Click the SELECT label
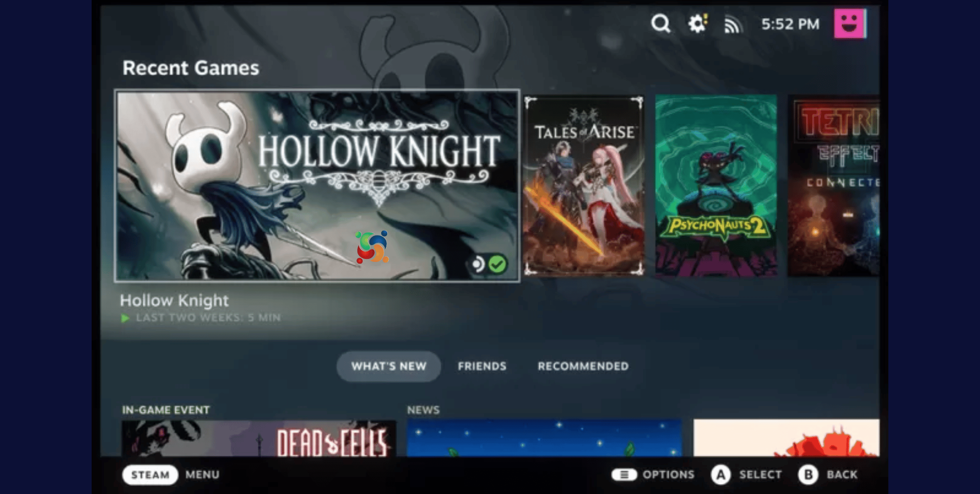980x494 pixels. (x=760, y=474)
